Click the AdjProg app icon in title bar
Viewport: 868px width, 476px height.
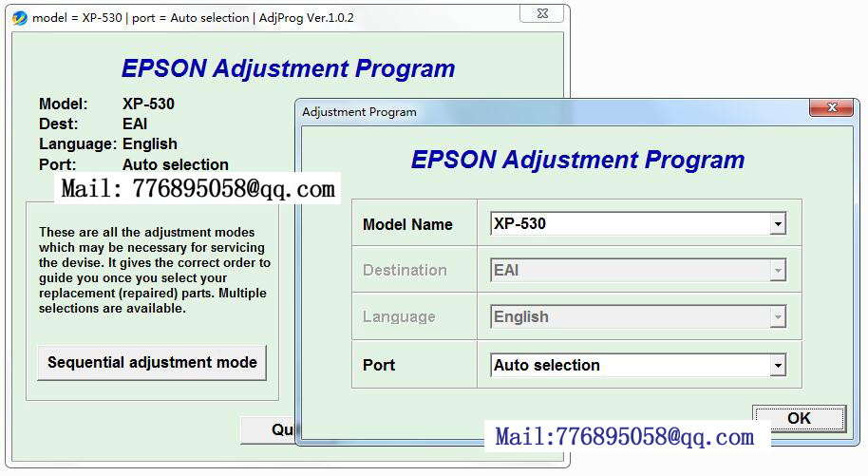click(19, 18)
